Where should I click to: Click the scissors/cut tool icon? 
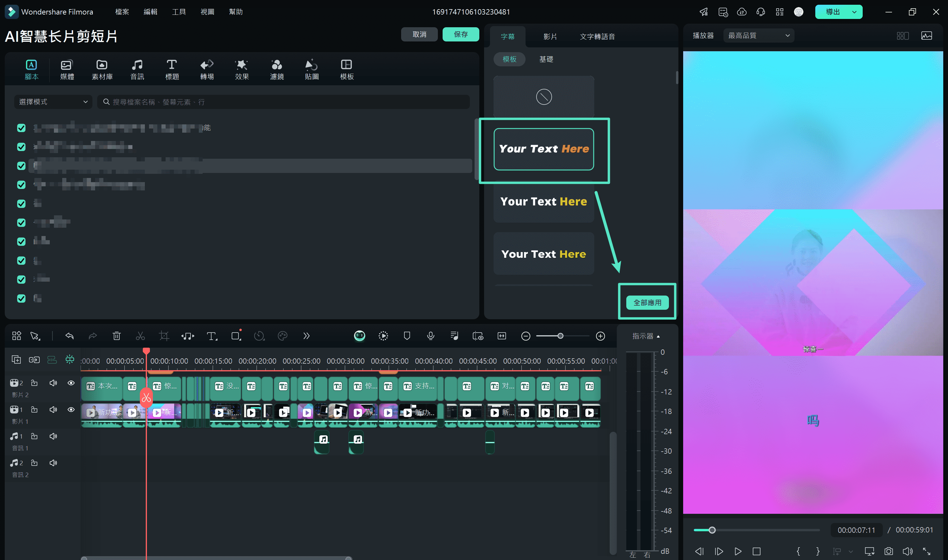click(140, 335)
